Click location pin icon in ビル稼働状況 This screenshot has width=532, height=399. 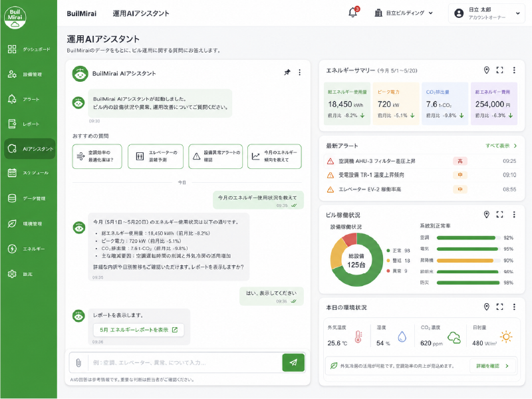pyautogui.click(x=486, y=214)
